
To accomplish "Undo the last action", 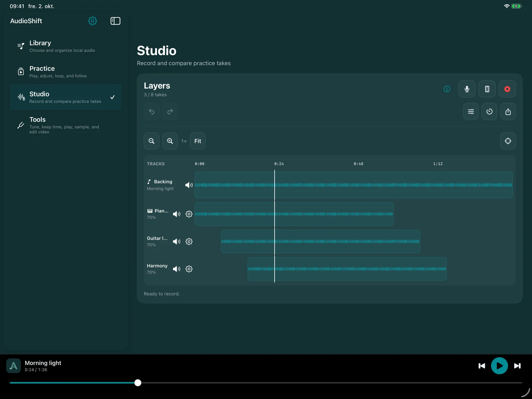I will (x=152, y=111).
